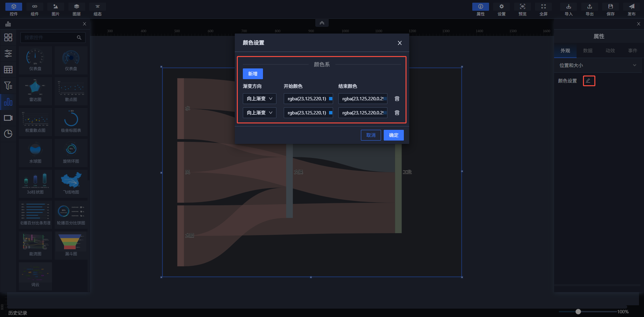Open second row 向上渐变 direction dropdown
Viewport: 644px width, 317px height.
pos(260,113)
